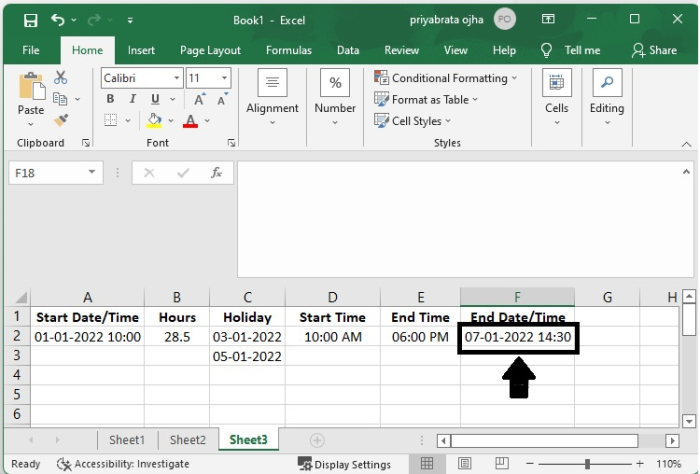Switch to Page Layout view icon
The width and height of the screenshot is (700, 474).
(464, 464)
